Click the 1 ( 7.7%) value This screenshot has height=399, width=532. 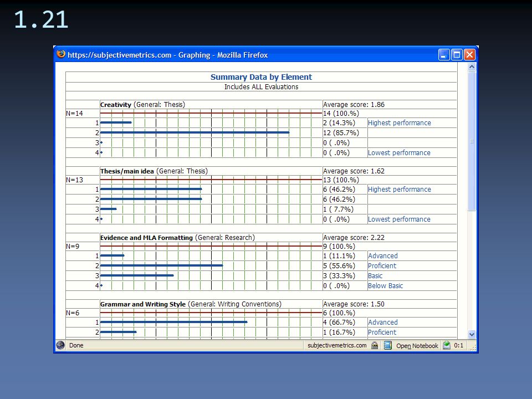pos(338,209)
